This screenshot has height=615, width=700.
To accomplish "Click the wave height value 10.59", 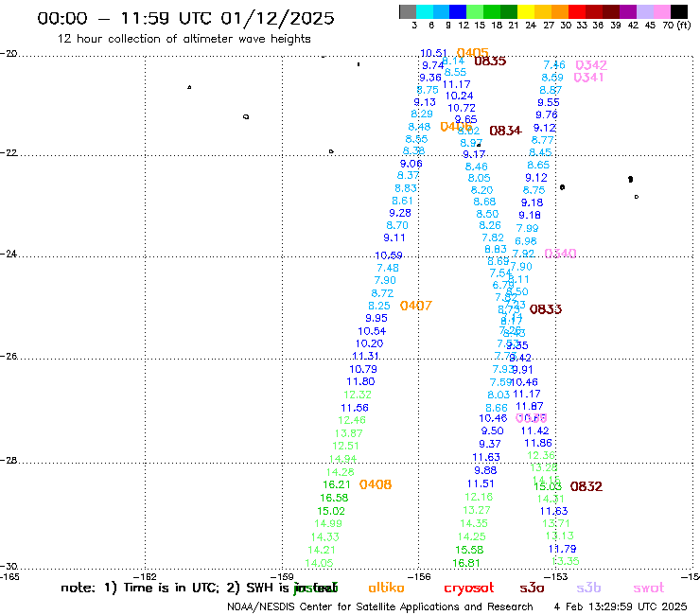I will click(389, 255).
